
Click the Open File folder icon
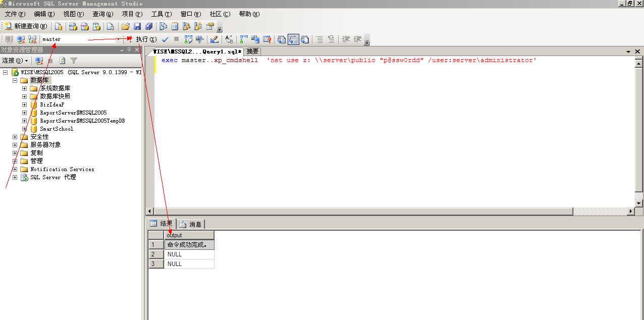click(126, 26)
